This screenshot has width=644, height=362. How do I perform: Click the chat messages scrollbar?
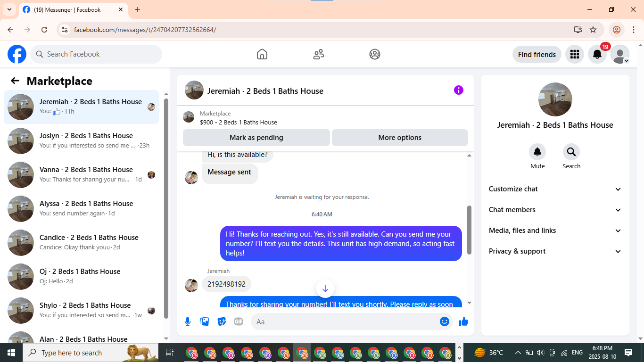pos(469,230)
